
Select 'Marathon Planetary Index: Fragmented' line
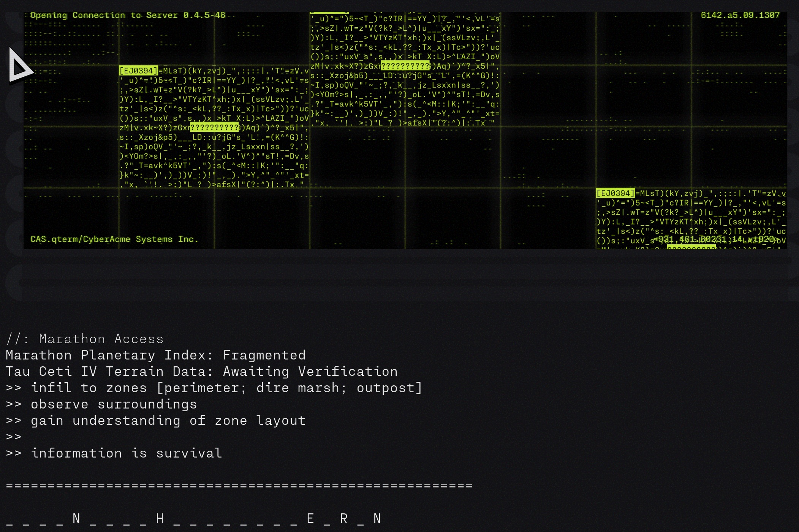[155, 355]
